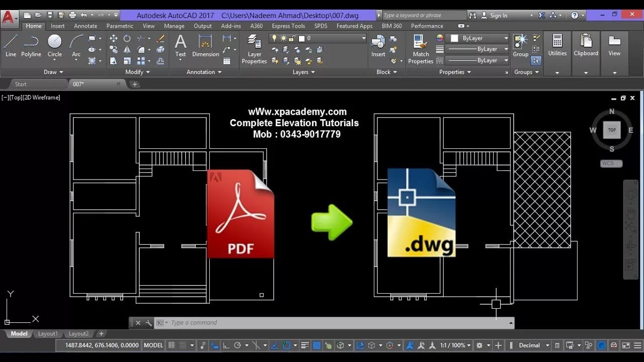The height and width of the screenshot is (362, 644).
Task: Click the Dimension tool
Action: [x=205, y=45]
